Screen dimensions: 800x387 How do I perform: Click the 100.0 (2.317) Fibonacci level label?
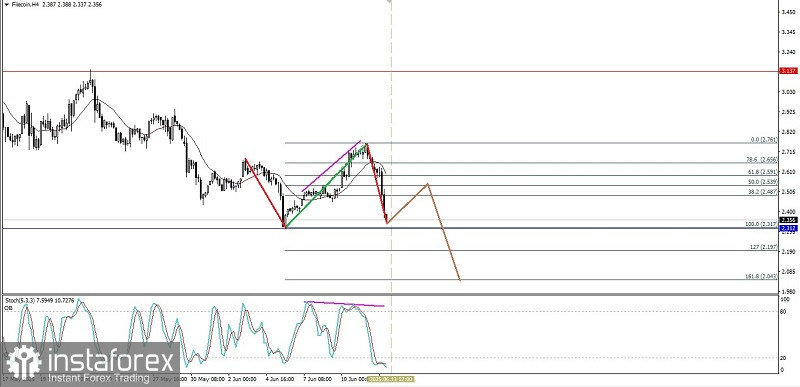(x=760, y=224)
